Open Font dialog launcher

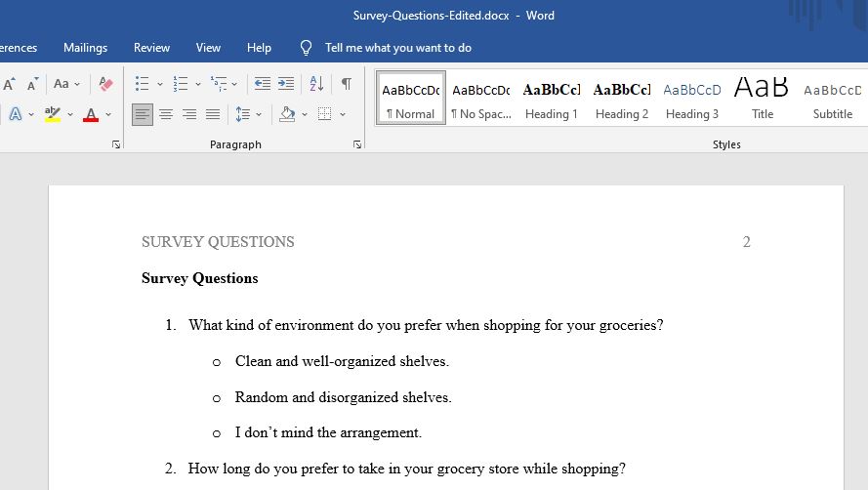(x=115, y=144)
